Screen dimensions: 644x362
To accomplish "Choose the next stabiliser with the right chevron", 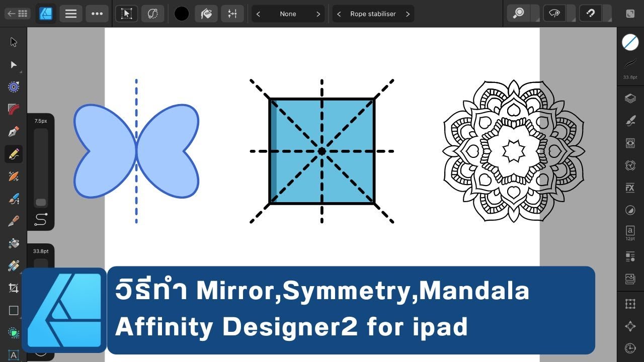I will coord(408,14).
